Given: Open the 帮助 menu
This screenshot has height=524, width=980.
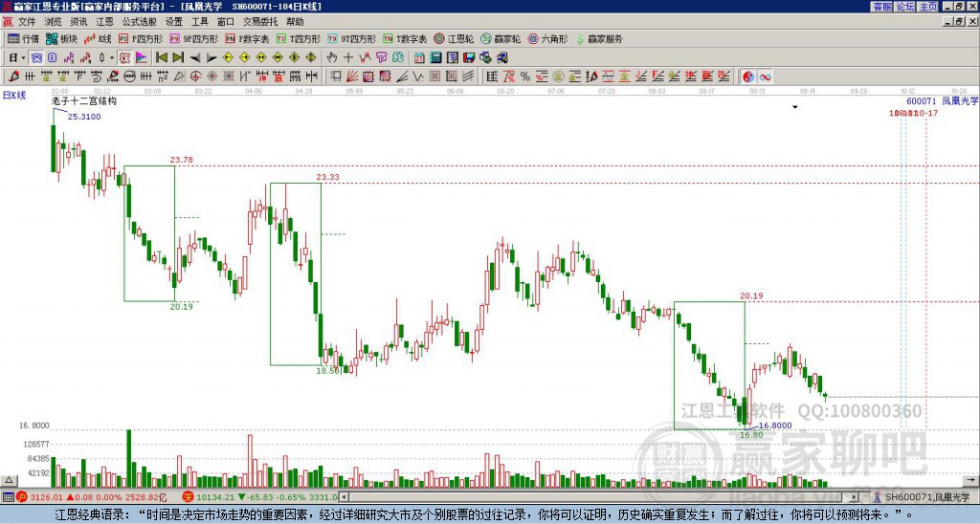Looking at the screenshot, I should coord(295,22).
